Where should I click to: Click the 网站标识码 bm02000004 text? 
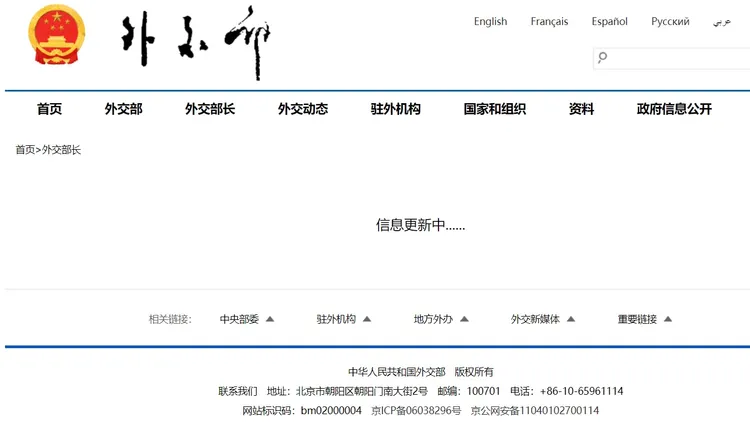tap(302, 411)
